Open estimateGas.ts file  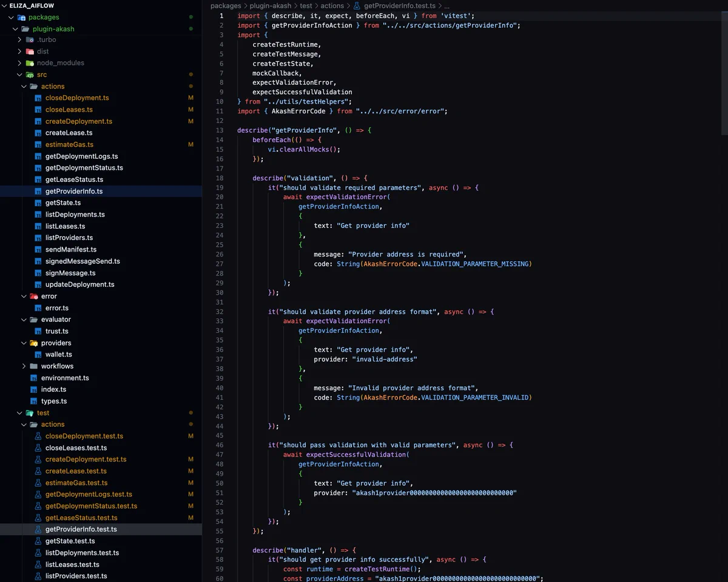click(x=70, y=145)
